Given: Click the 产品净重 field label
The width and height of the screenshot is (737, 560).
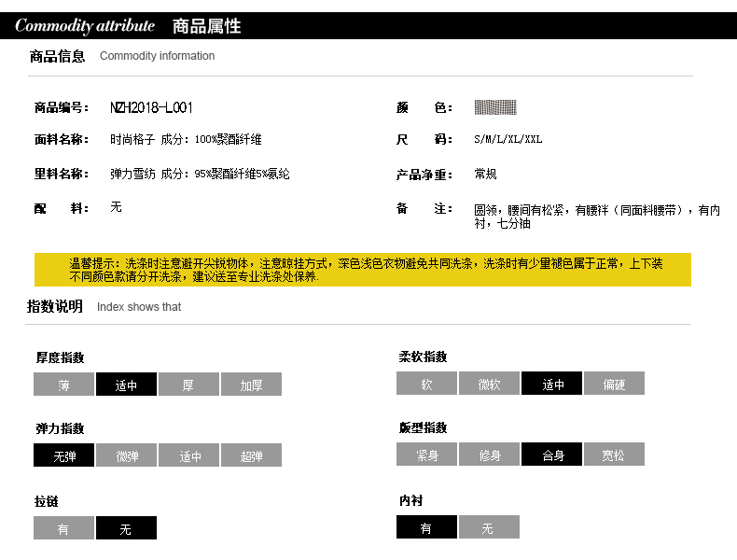Looking at the screenshot, I should point(424,175).
